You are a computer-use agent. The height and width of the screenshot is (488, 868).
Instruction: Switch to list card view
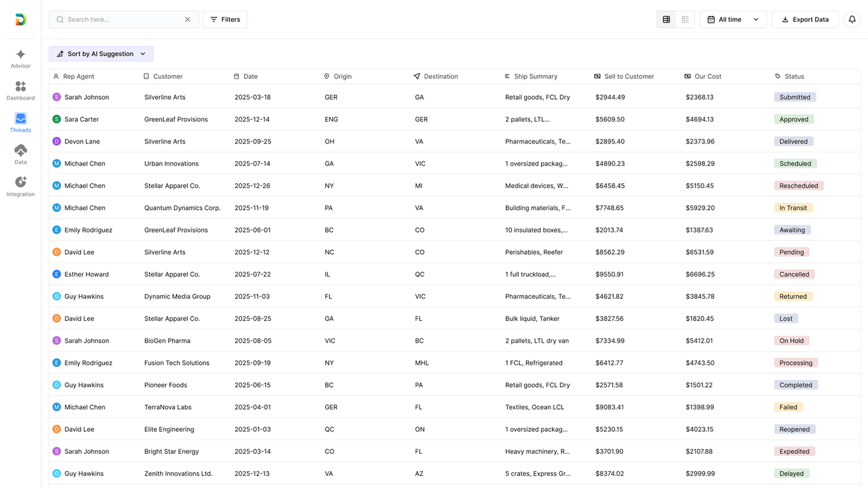click(685, 20)
